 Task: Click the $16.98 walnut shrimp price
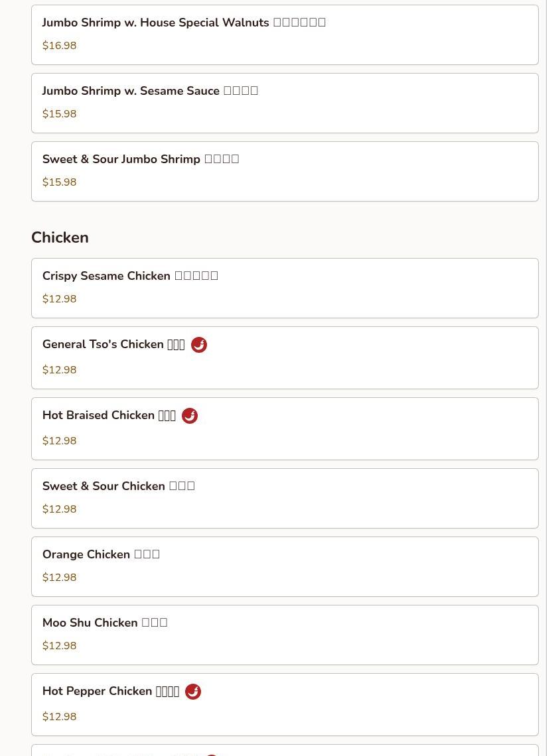(59, 45)
